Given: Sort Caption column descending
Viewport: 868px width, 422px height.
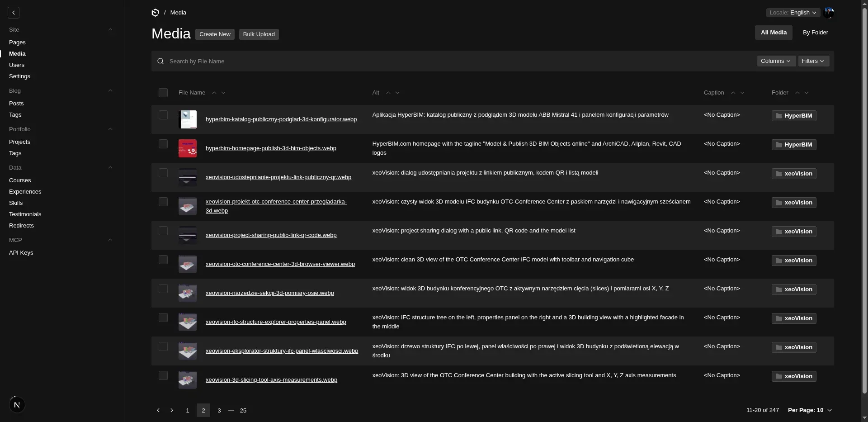Looking at the screenshot, I should coord(742,93).
